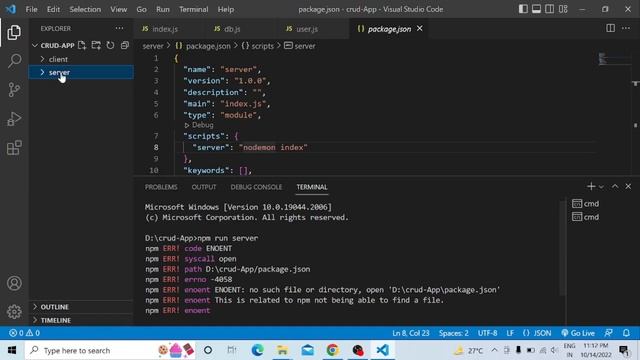Toggle primary side bar layout icon

tap(523, 9)
